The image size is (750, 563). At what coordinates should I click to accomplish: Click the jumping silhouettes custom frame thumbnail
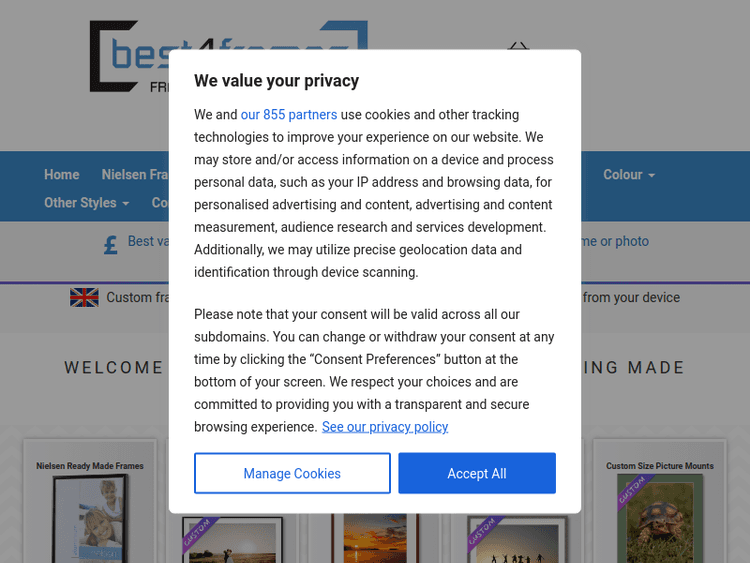[518, 538]
